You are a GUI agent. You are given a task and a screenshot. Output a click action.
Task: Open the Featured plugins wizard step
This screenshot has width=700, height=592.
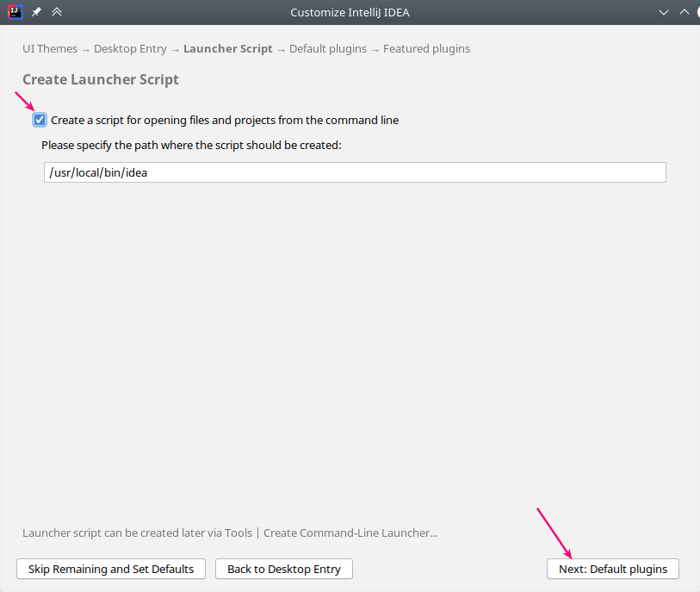426,48
